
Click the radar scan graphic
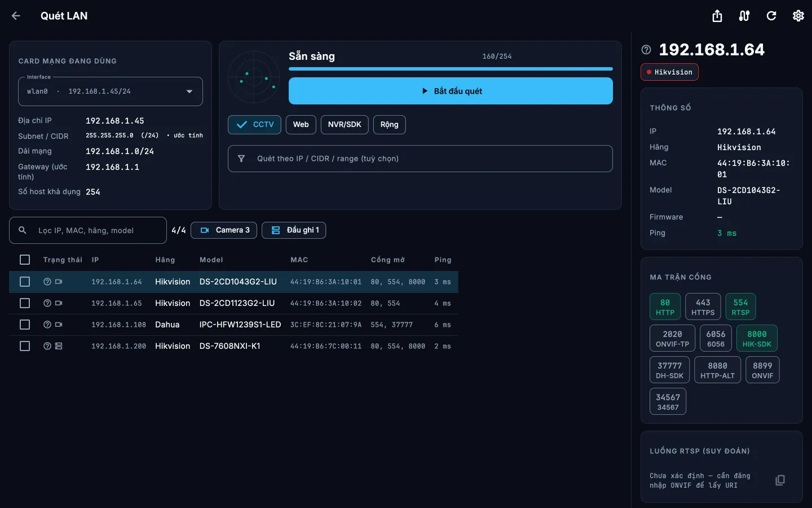click(x=254, y=77)
